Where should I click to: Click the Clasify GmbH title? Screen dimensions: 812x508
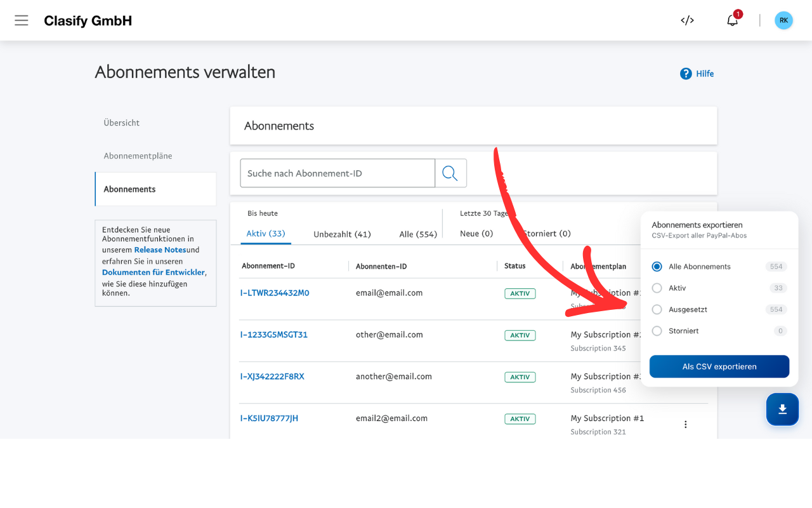tap(88, 21)
